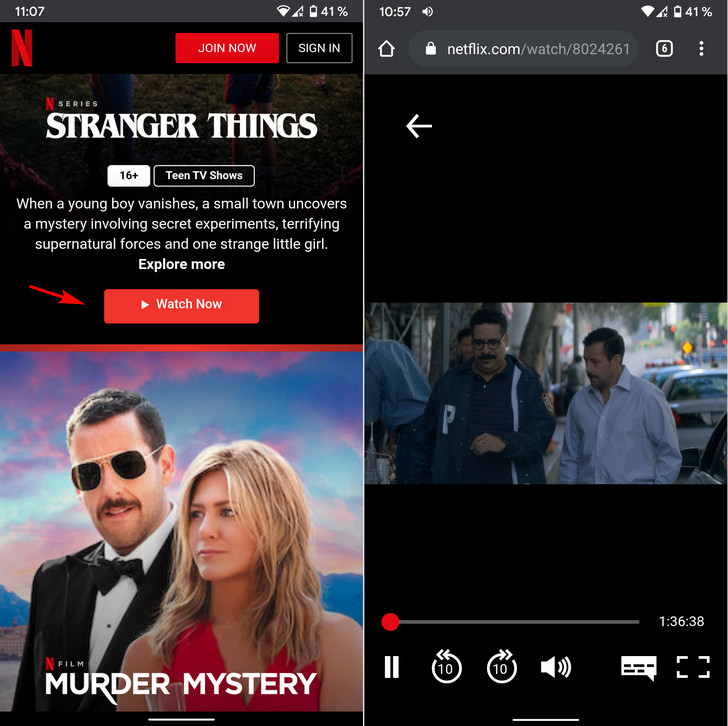This screenshot has width=728, height=726.
Task: Click the netflix.com URL address field
Action: [x=524, y=48]
